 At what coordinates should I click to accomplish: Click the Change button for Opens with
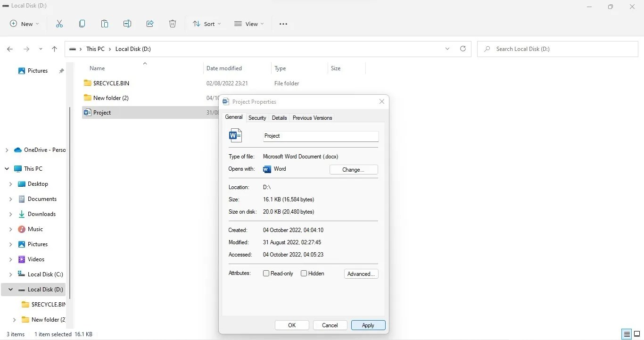click(x=353, y=169)
